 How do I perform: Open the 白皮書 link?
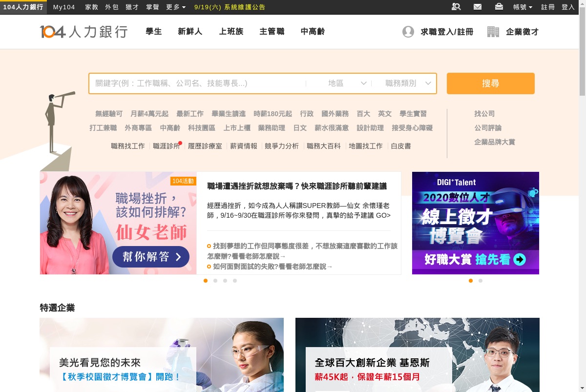click(401, 146)
